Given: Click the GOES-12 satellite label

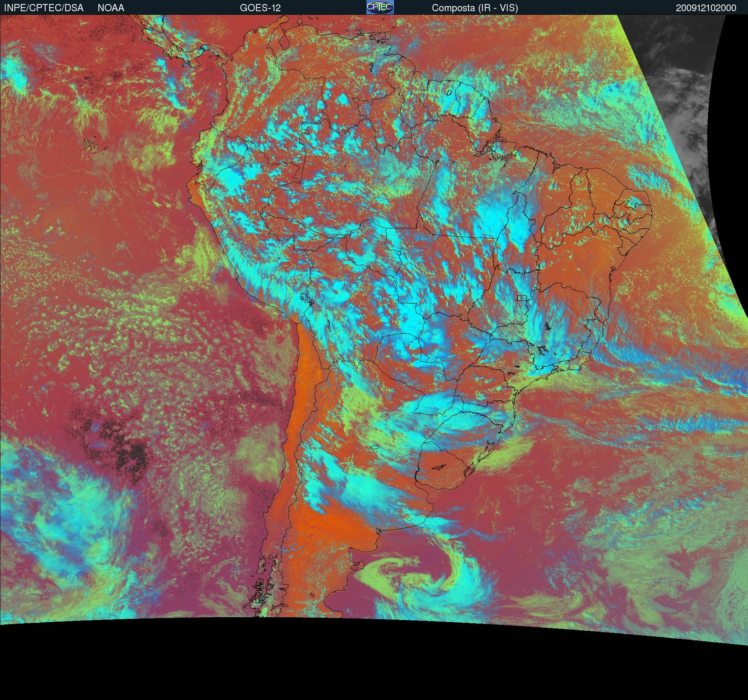Looking at the screenshot, I should (260, 8).
